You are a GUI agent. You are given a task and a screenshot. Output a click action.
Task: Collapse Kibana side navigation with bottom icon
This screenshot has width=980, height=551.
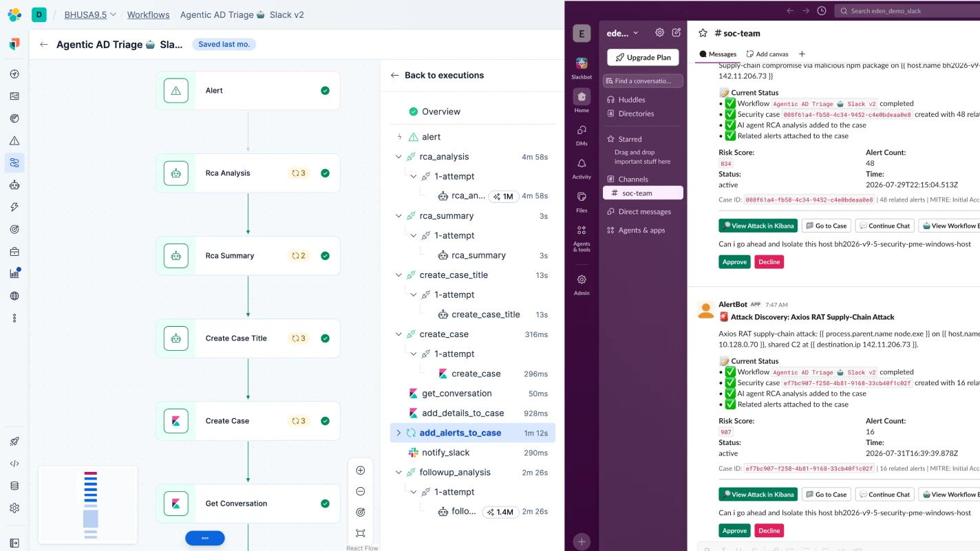(x=14, y=543)
